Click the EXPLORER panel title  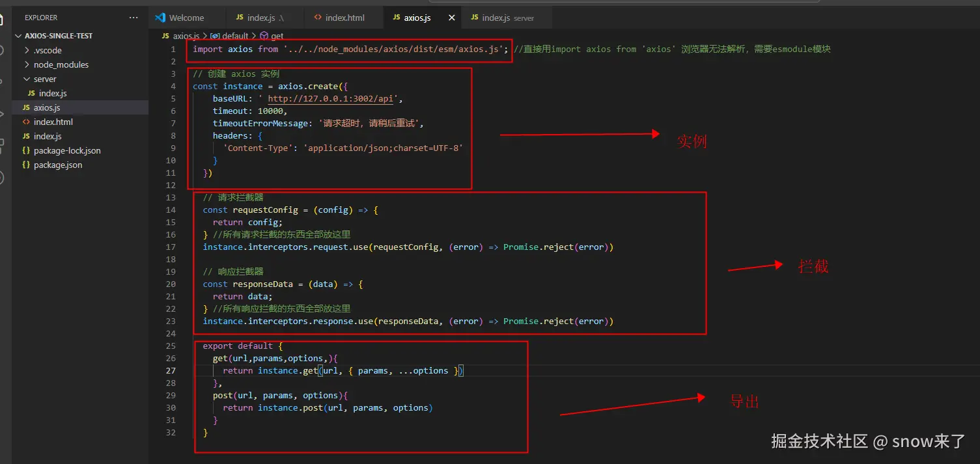coord(41,18)
